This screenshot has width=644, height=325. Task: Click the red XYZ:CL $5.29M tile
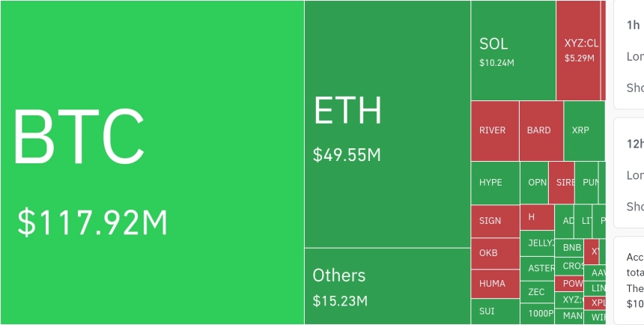[x=578, y=51]
